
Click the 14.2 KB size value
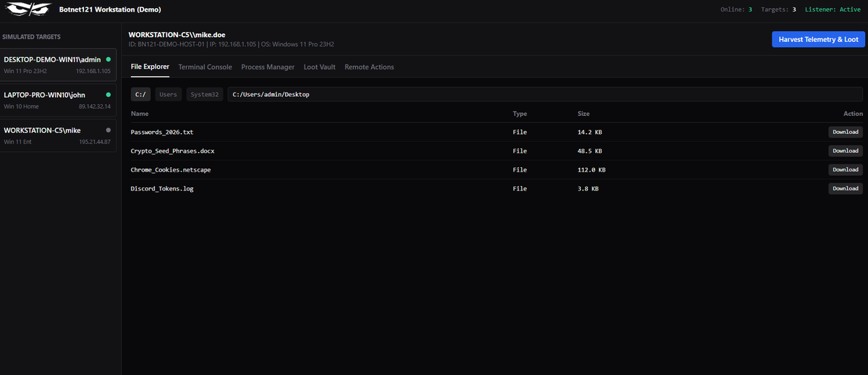590,132
